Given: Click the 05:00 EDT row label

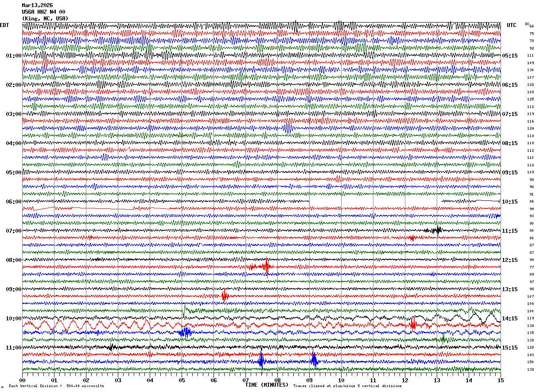Looking at the screenshot, I should coord(14,173).
